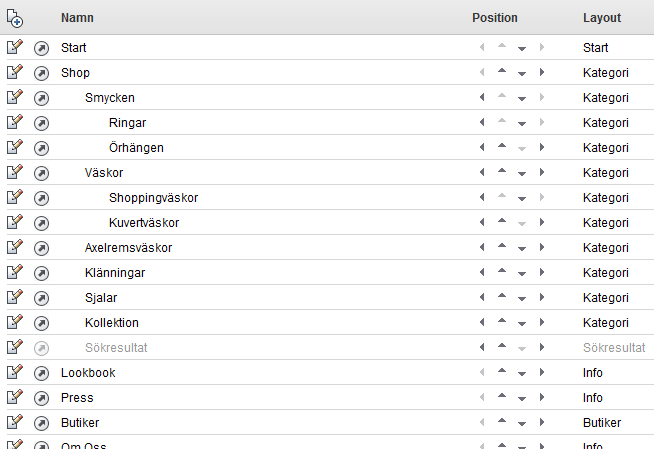Edit the Start page with pencil icon

coord(15,47)
